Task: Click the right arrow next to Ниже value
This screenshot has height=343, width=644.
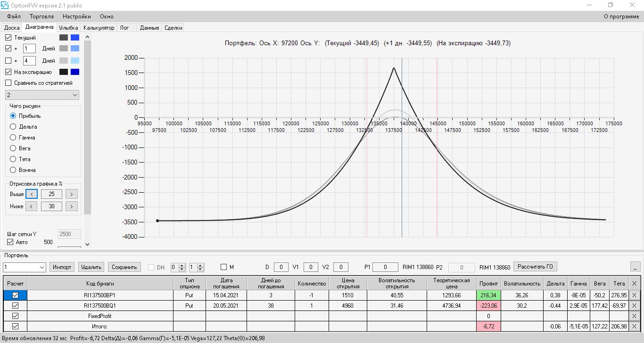Action: (x=71, y=206)
